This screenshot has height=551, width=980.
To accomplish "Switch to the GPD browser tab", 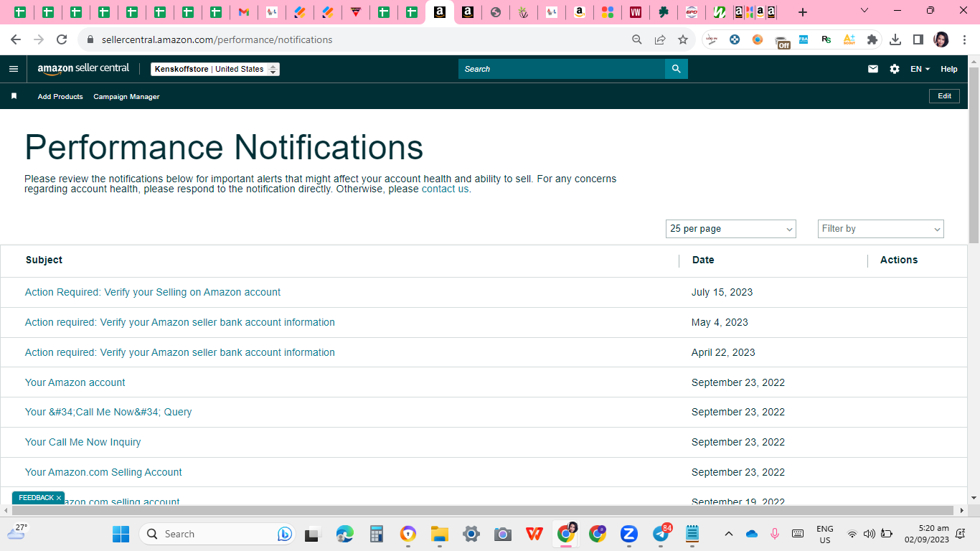I will [x=692, y=12].
